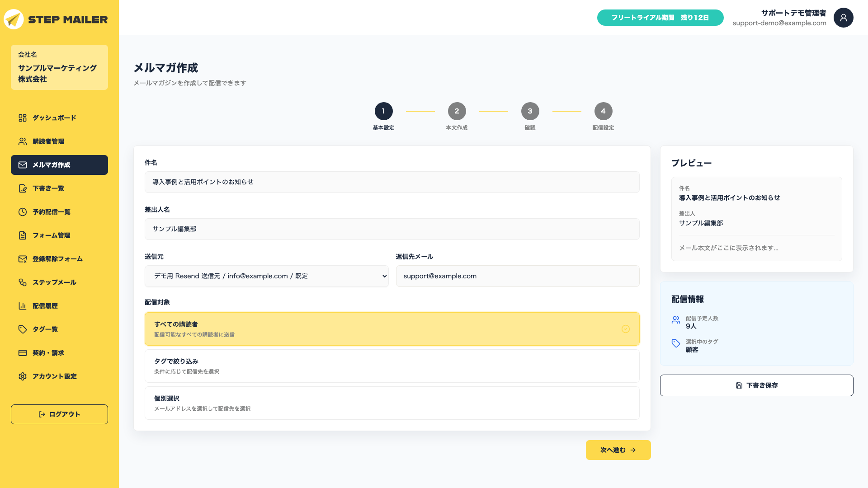Click the 購読者管理 people icon
The height and width of the screenshot is (488, 868).
click(x=23, y=141)
